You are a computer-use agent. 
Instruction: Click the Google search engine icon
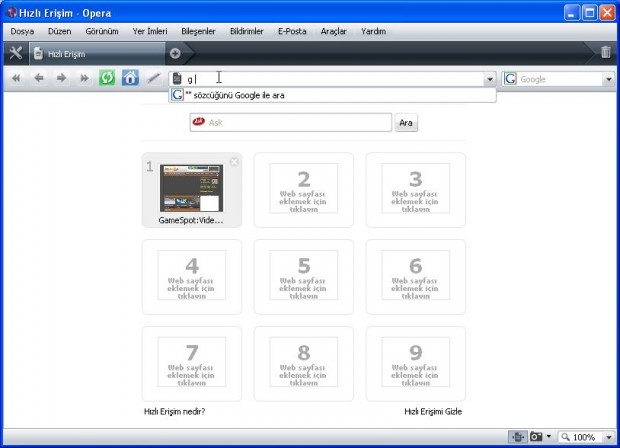(510, 79)
